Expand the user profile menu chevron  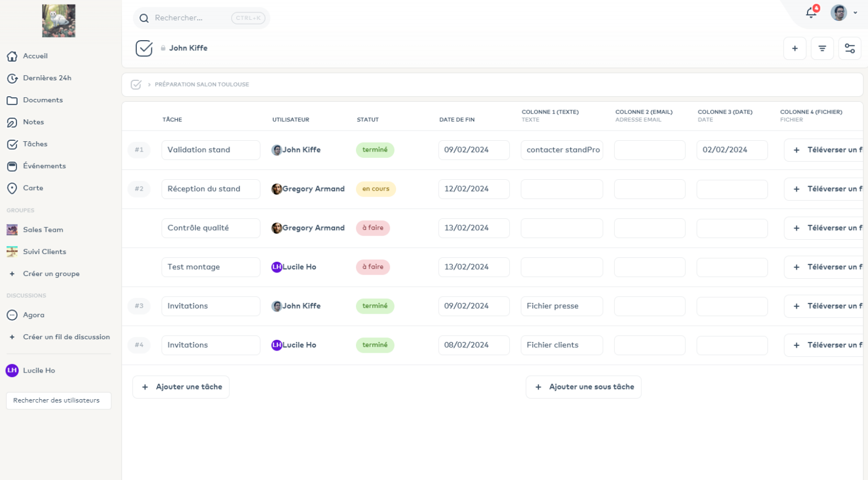pyautogui.click(x=855, y=12)
